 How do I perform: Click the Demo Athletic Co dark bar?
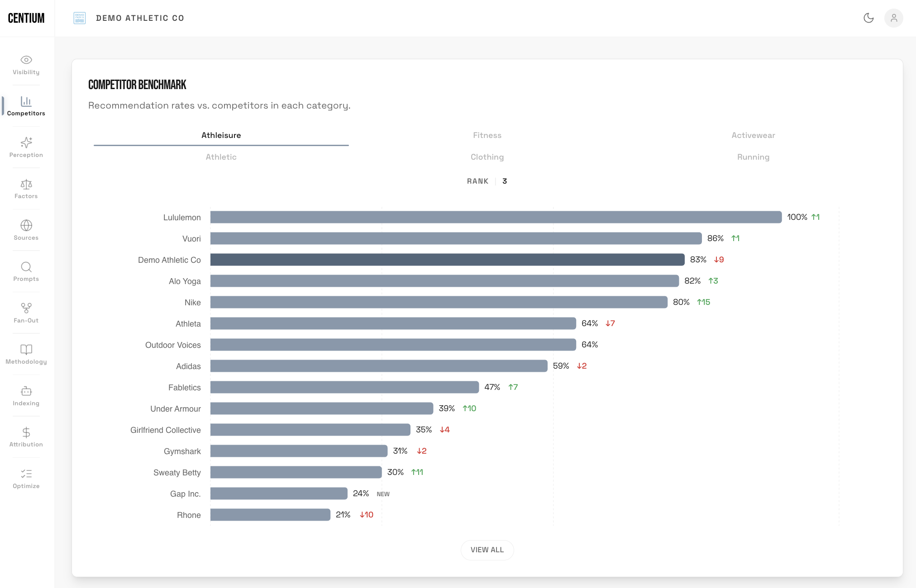447,260
